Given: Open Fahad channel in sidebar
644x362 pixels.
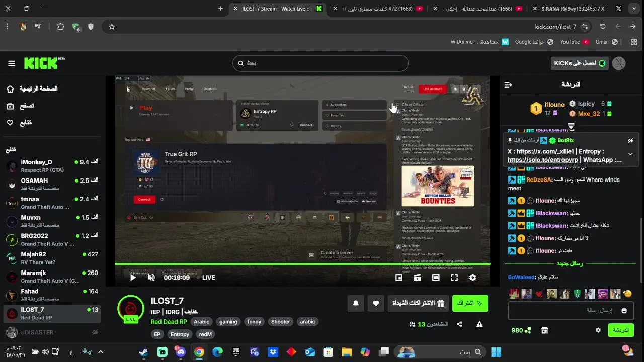Looking at the screenshot, I should (52, 295).
